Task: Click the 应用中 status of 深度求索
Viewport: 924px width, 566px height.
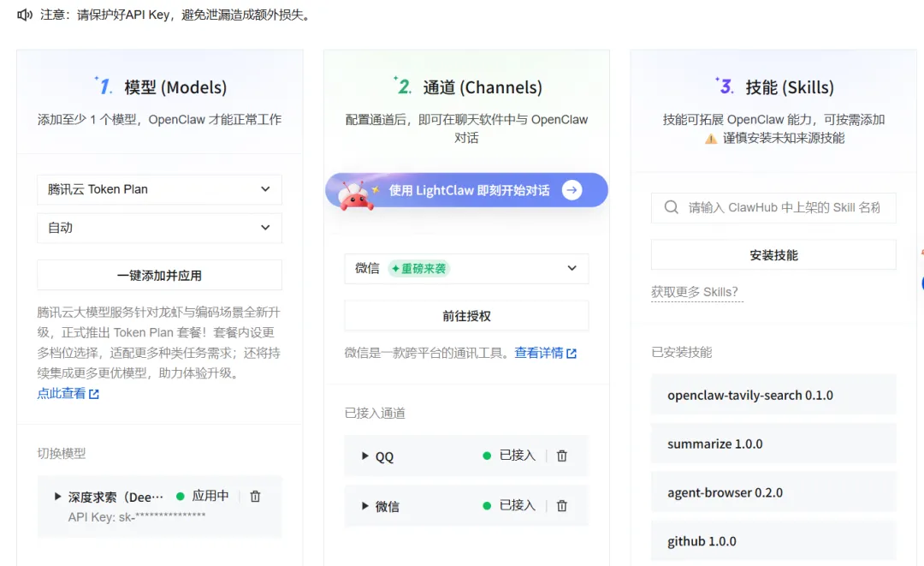Action: [x=203, y=496]
